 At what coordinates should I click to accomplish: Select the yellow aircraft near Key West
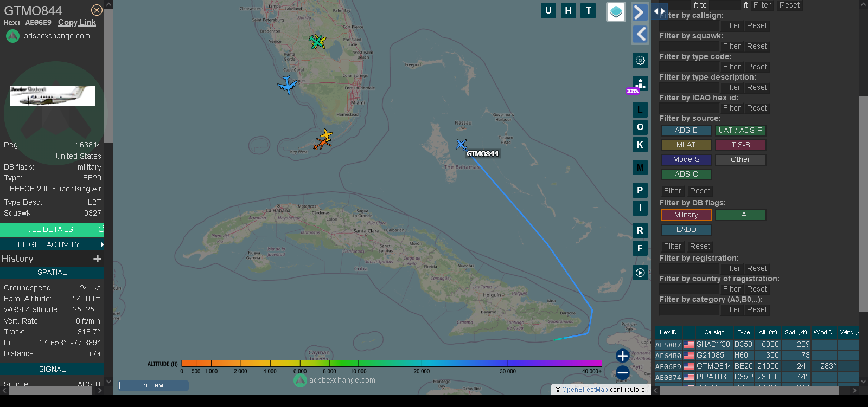click(x=326, y=134)
